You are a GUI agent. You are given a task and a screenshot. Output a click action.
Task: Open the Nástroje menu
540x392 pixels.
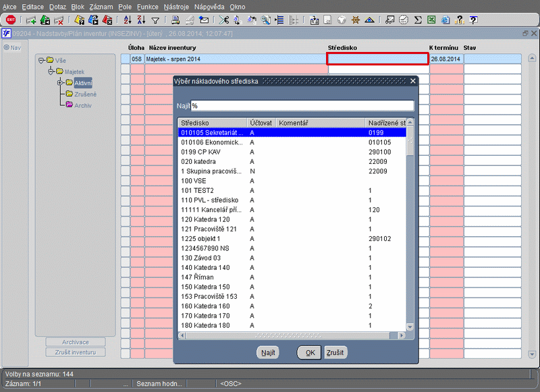[176, 7]
